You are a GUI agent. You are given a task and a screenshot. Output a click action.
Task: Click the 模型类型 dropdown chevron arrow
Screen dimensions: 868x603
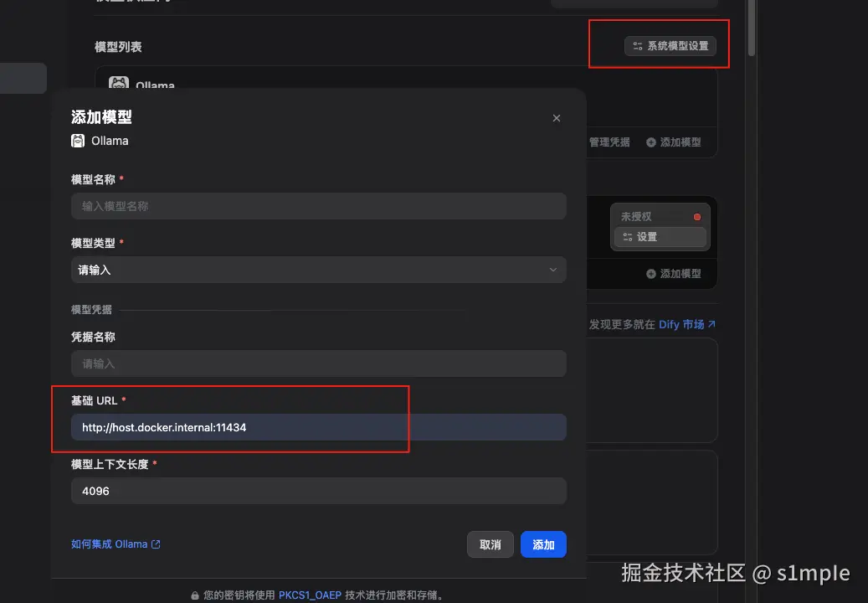(553, 270)
